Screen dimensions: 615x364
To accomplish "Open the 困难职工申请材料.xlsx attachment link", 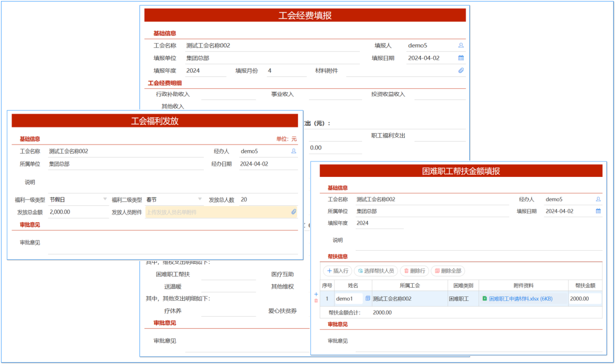I will (x=521, y=299).
